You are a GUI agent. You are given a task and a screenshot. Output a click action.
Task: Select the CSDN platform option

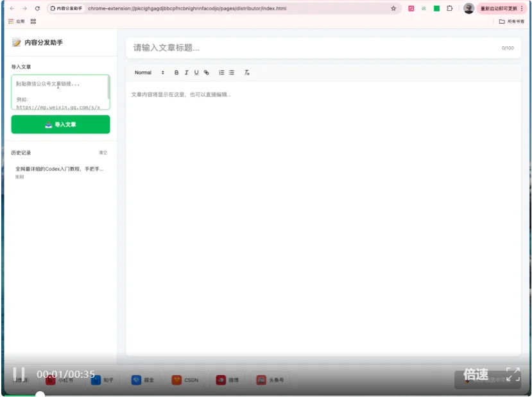point(185,380)
